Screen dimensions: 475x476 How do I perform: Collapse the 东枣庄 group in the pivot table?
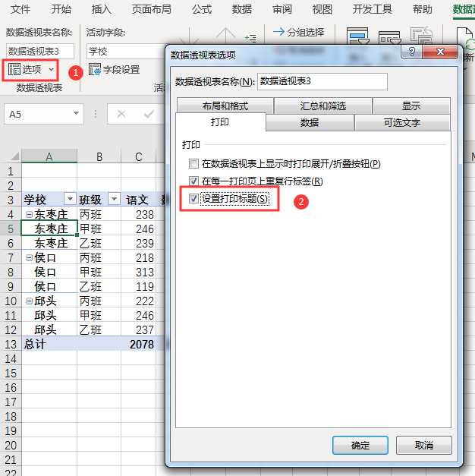pos(29,215)
